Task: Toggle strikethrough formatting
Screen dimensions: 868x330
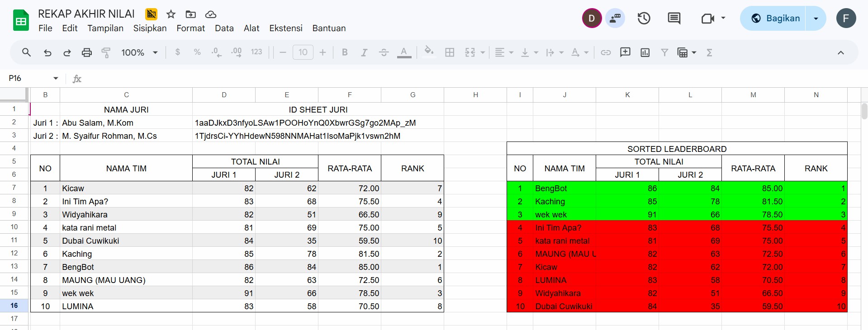Action: coord(384,52)
